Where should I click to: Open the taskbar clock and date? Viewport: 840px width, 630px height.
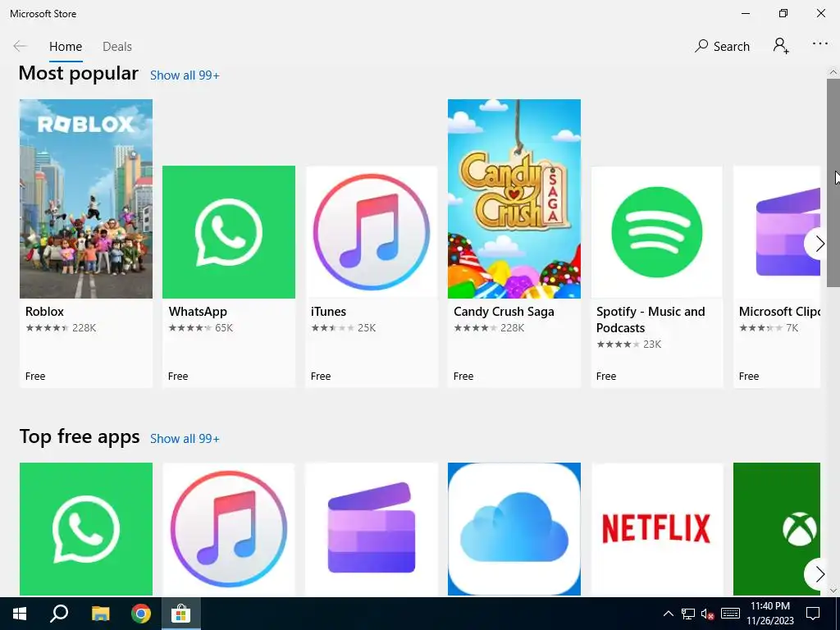click(x=769, y=614)
